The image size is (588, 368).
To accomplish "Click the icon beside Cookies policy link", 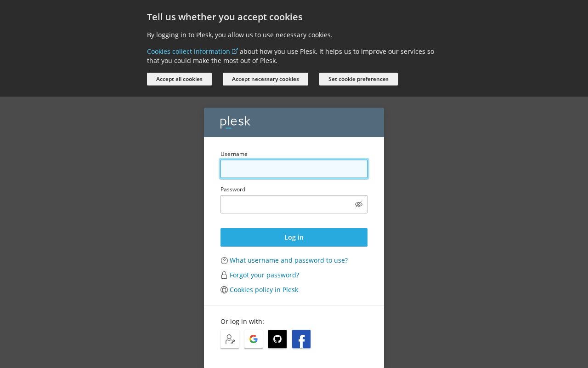I will (x=224, y=290).
